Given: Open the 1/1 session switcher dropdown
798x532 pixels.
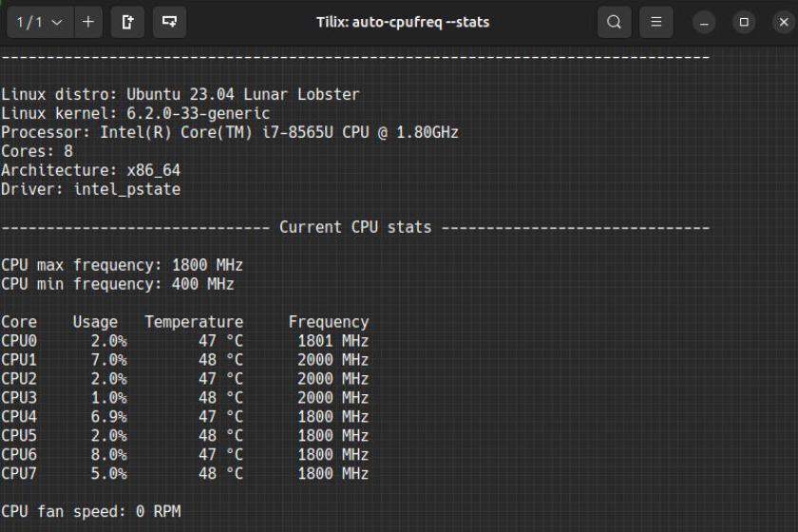Looking at the screenshot, I should pyautogui.click(x=40, y=22).
